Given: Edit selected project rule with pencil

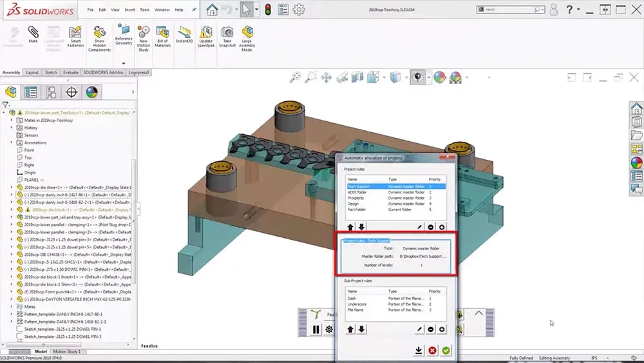Looking at the screenshot, I should click(419, 227).
